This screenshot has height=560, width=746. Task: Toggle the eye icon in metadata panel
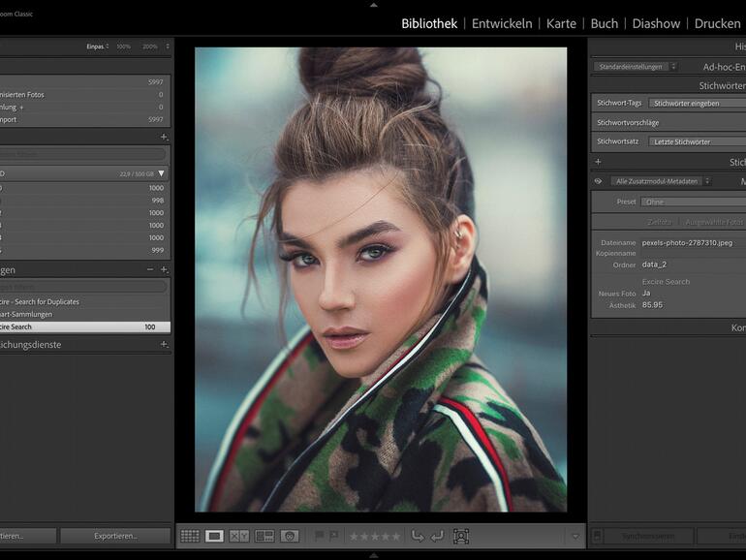click(x=598, y=181)
